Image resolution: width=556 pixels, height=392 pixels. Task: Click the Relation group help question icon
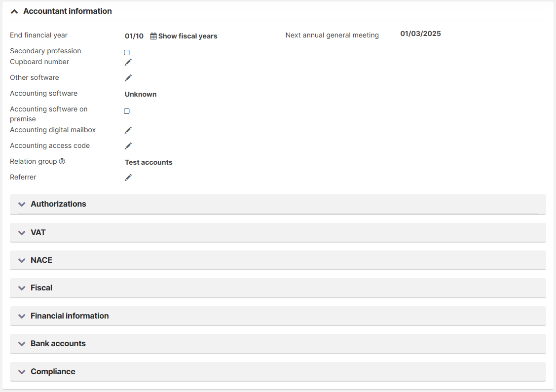point(62,161)
